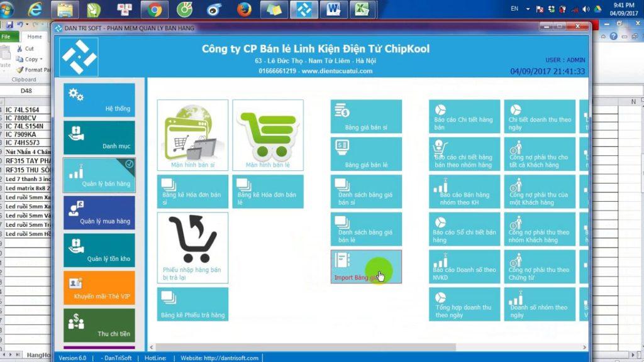Open the Quản lý mua hàng tile
Viewport: 644px width, 362px height.
click(x=99, y=212)
